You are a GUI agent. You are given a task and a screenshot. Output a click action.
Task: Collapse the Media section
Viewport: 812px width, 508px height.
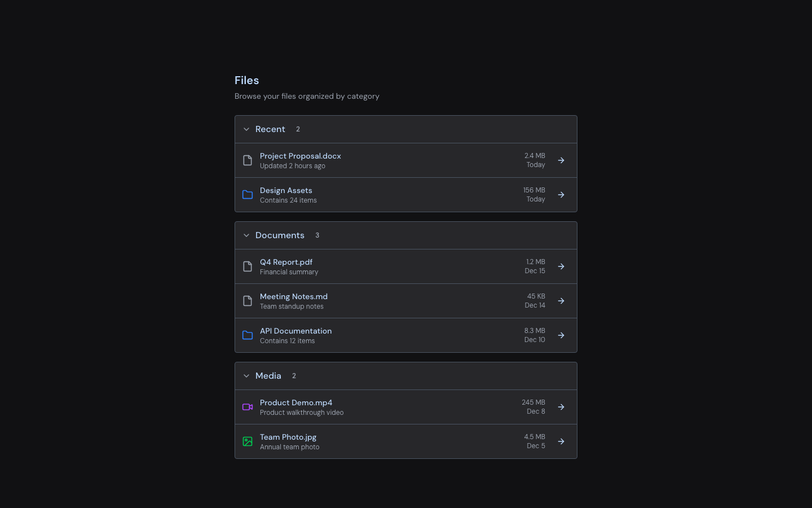[x=246, y=376]
